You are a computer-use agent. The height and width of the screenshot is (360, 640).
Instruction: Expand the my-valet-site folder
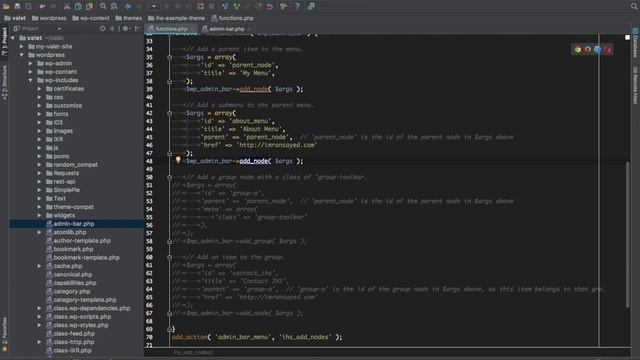22,47
